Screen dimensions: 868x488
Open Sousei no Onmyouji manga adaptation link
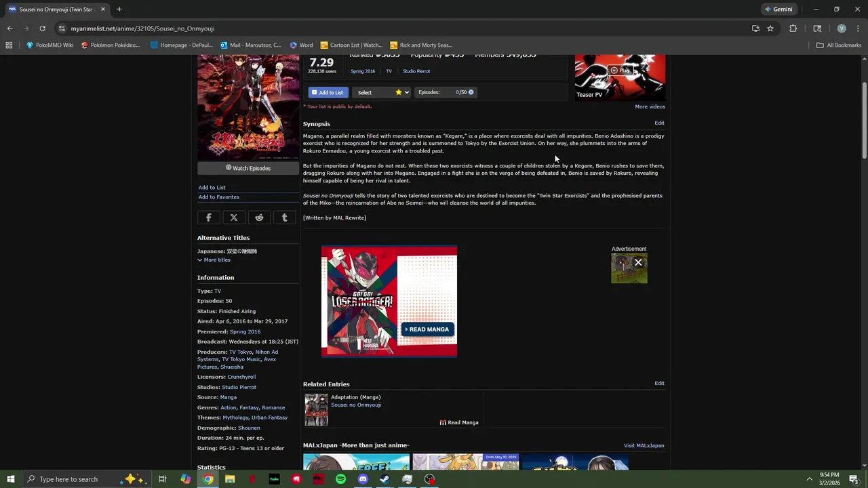point(356,405)
